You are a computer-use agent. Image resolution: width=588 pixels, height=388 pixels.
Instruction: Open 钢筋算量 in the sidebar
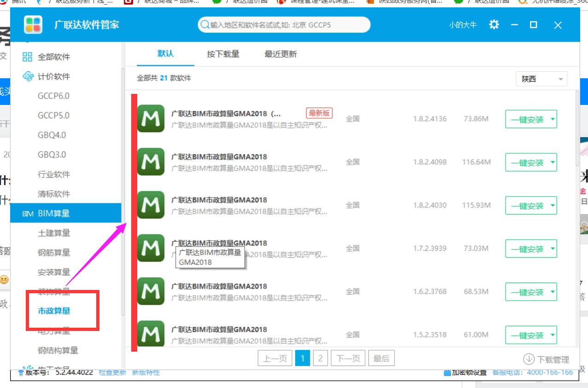54,252
